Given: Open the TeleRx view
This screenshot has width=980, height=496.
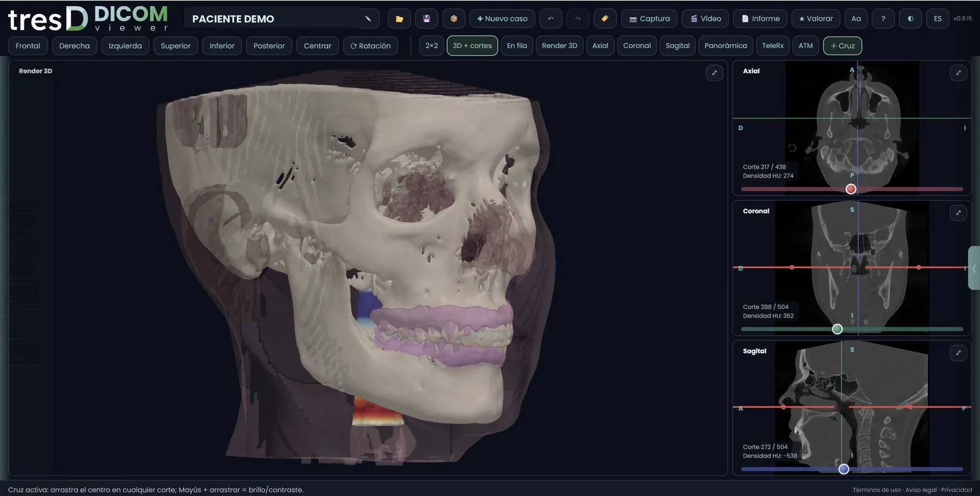Looking at the screenshot, I should tap(773, 45).
